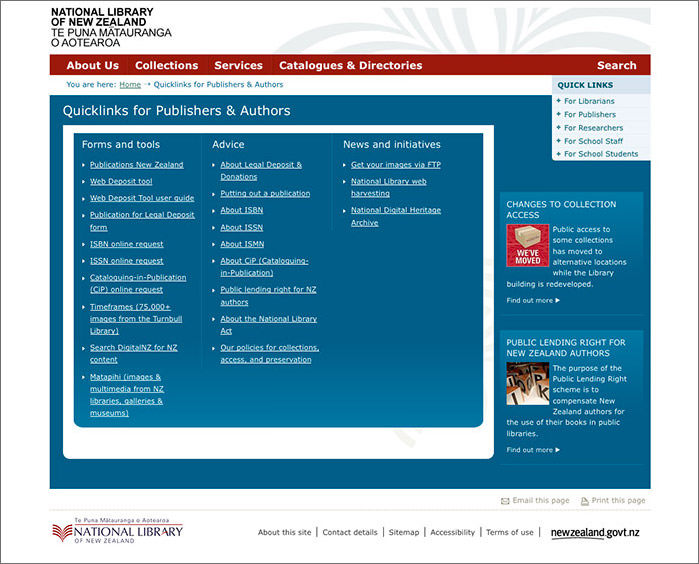Open Matapihi images & multimedia link
This screenshot has width=699, height=564.
[127, 395]
